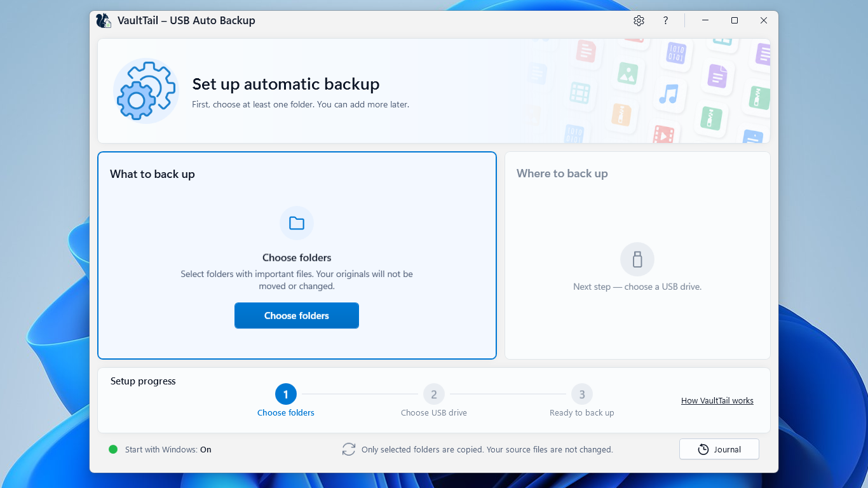This screenshot has width=868, height=488.
Task: Select step 3 Ready to back up
Action: tap(582, 395)
